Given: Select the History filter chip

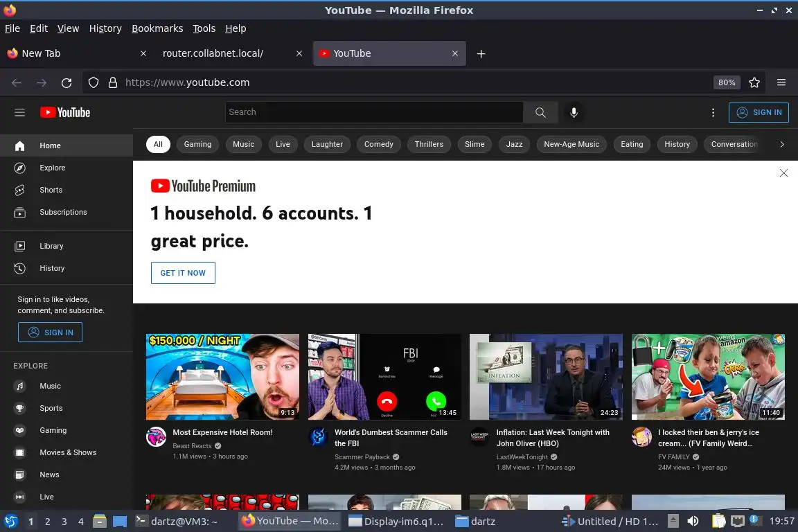Looking at the screenshot, I should [x=677, y=145].
